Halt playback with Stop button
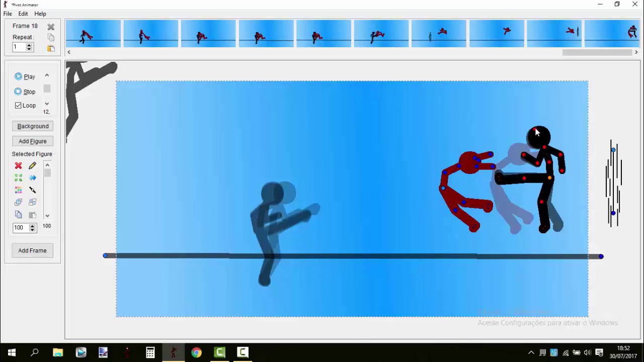This screenshot has width=644, height=362. click(x=25, y=92)
